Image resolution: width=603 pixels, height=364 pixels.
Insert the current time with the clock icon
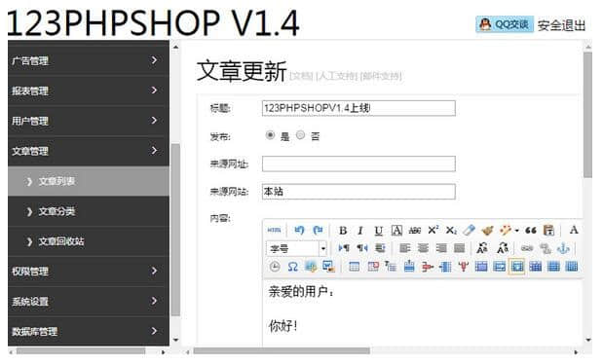pos(274,267)
